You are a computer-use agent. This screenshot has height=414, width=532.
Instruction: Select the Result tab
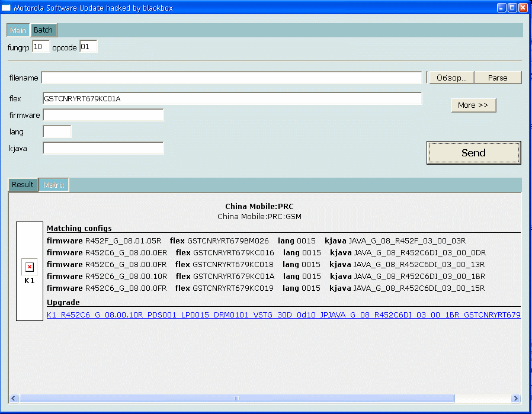point(23,185)
